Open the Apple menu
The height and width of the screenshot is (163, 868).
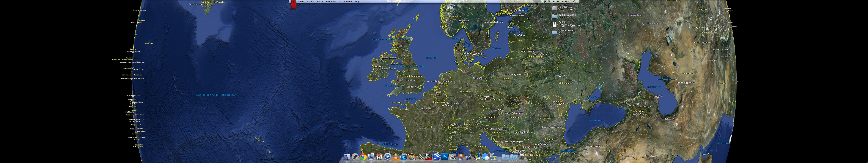coord(294,1)
